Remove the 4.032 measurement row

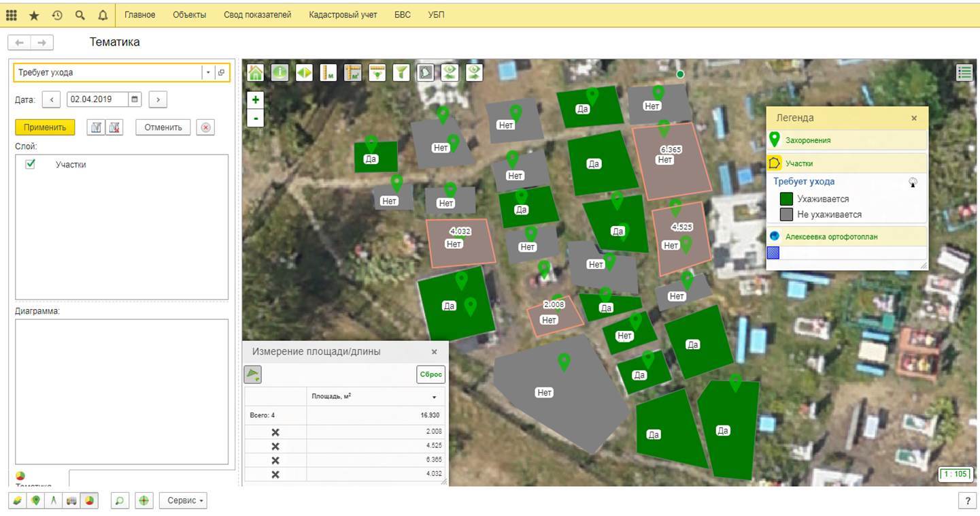pyautogui.click(x=275, y=474)
